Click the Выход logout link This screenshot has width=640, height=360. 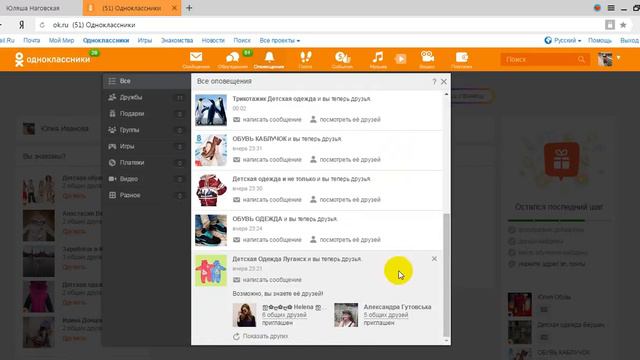point(629,40)
